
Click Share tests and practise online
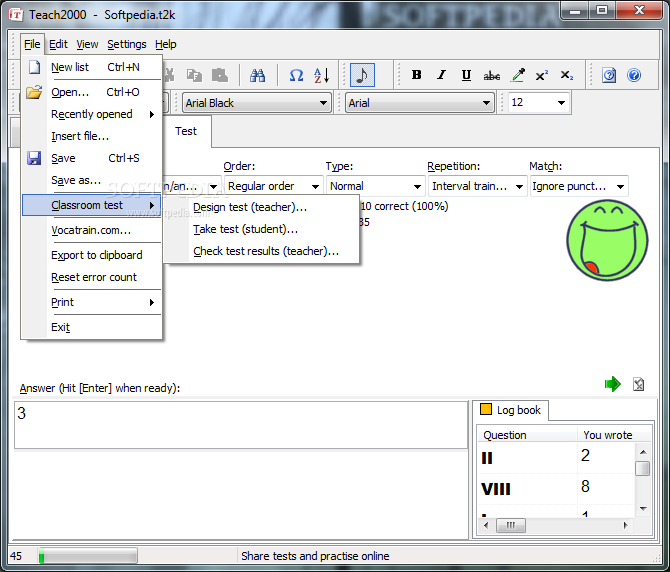point(315,556)
